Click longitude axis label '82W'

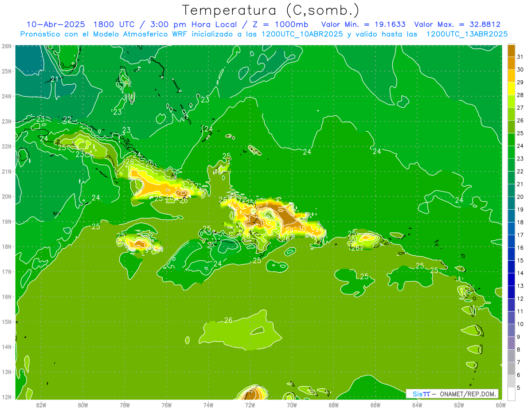[x=41, y=405]
